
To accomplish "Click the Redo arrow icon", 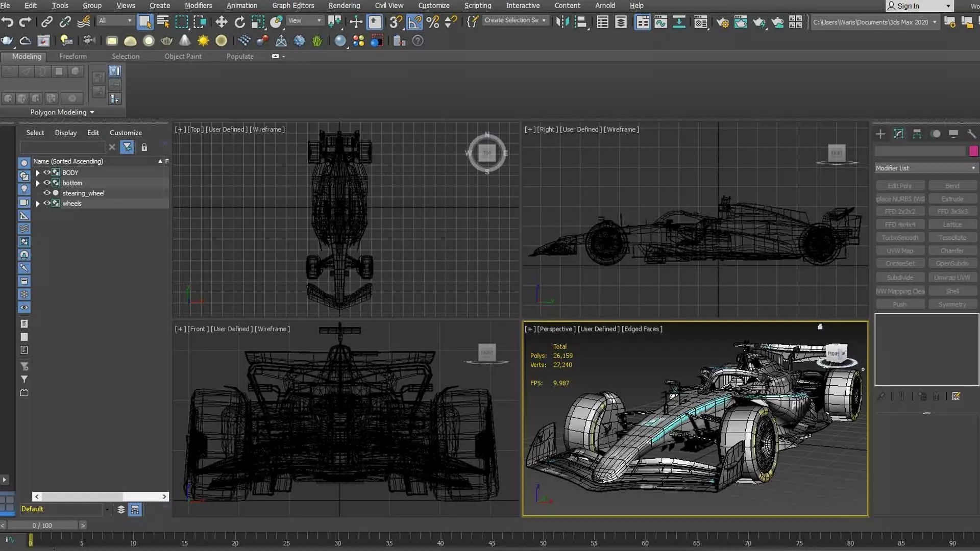I will coord(24,21).
